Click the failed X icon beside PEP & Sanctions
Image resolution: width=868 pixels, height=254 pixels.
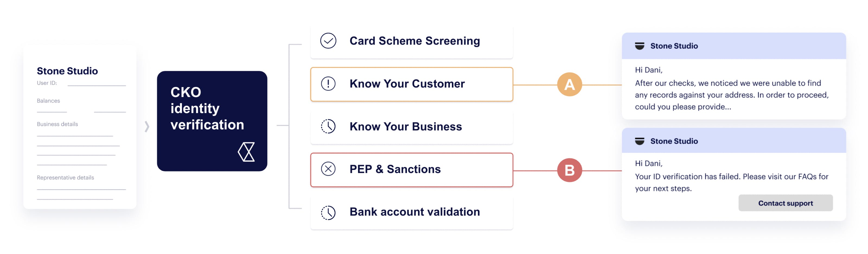click(x=328, y=169)
